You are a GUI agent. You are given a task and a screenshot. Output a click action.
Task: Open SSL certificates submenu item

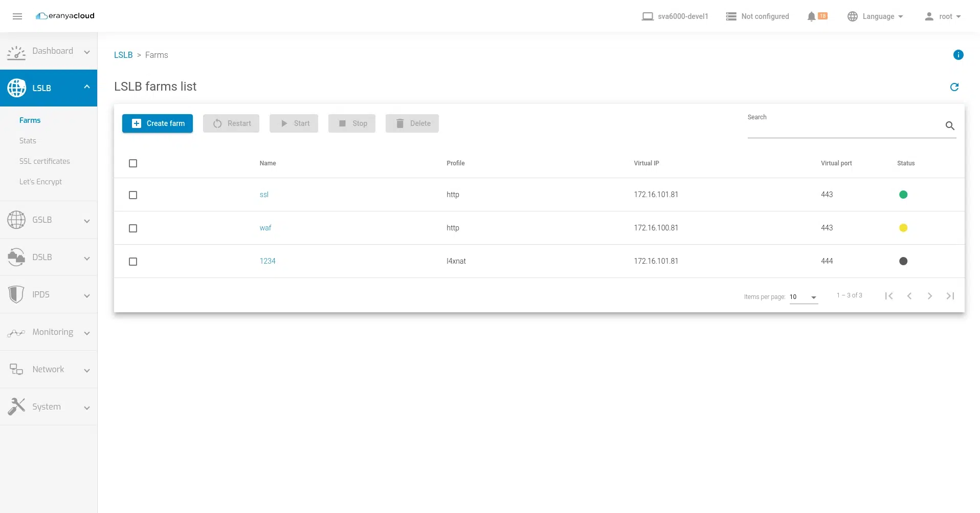point(44,161)
